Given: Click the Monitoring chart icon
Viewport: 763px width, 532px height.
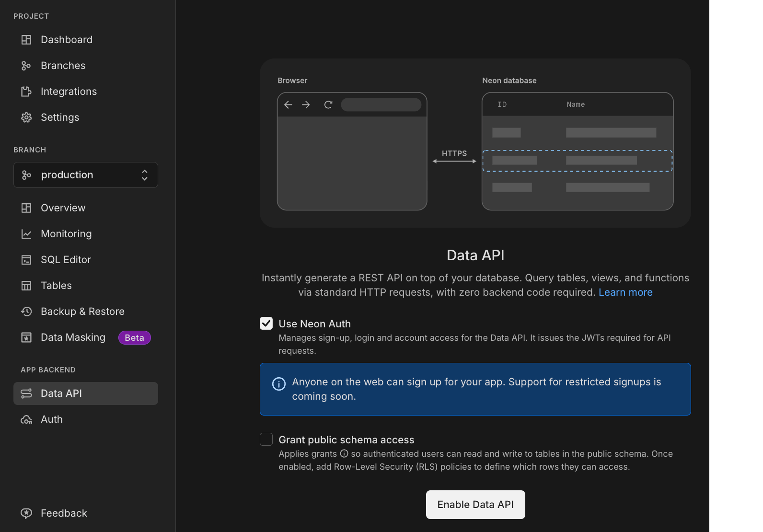Looking at the screenshot, I should click(26, 234).
